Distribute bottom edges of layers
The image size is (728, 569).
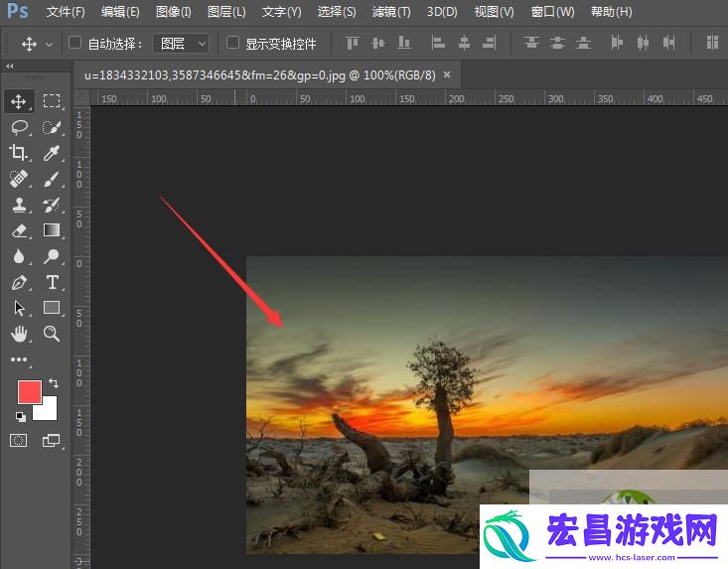click(x=583, y=43)
